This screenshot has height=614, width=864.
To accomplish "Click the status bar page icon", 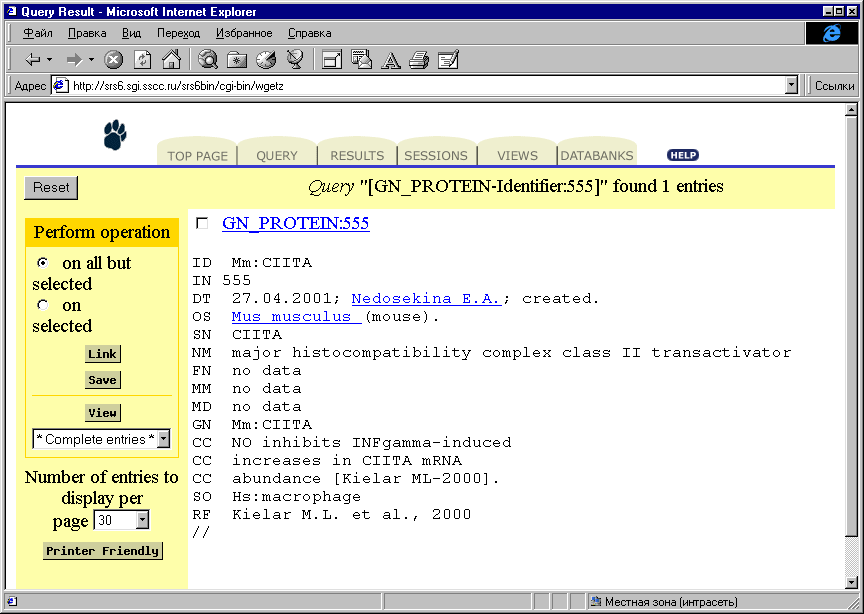I will point(12,602).
